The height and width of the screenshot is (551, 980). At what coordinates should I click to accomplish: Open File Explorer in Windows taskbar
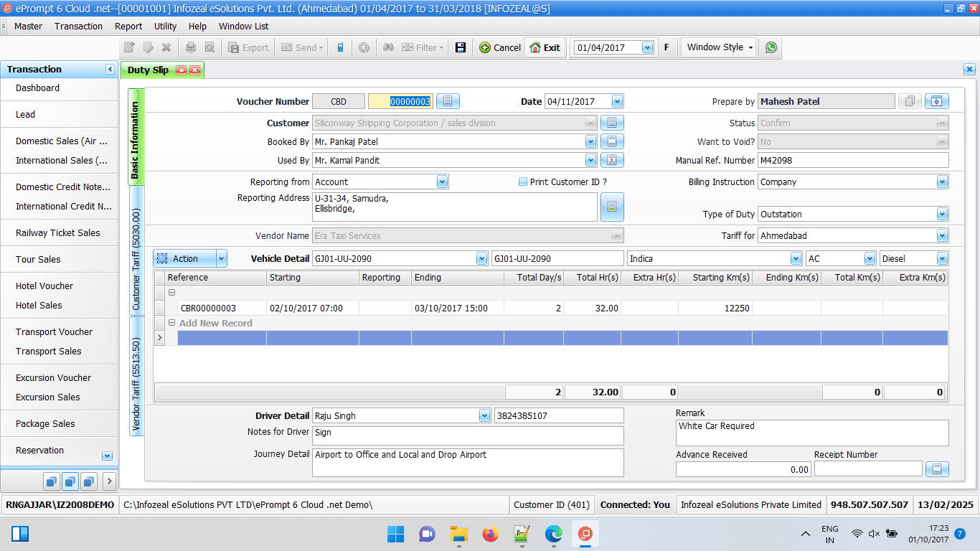tap(459, 534)
